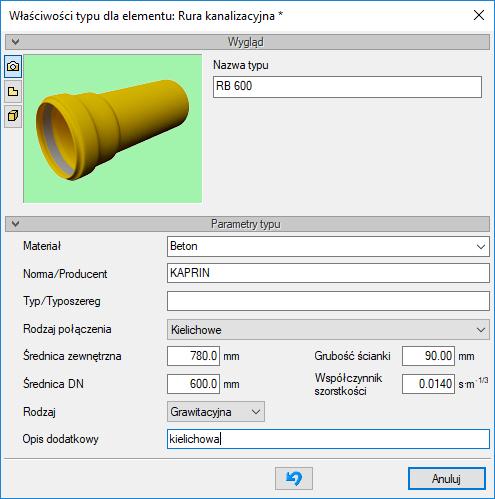This screenshot has height=499, width=495.
Task: Select the 2D outline view icon
Action: click(x=13, y=91)
